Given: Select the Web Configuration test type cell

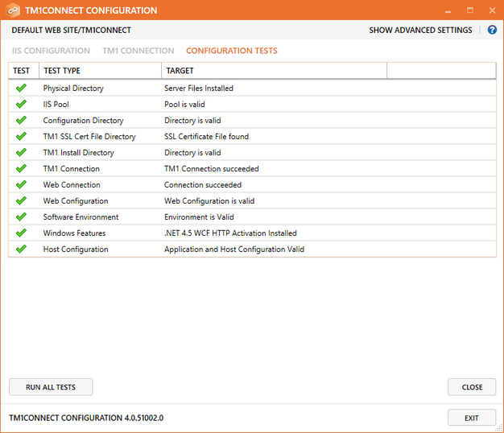Looking at the screenshot, I should [x=76, y=200].
